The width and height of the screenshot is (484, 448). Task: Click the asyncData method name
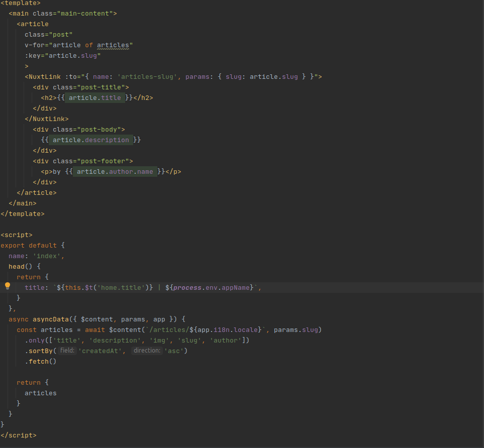click(51, 319)
